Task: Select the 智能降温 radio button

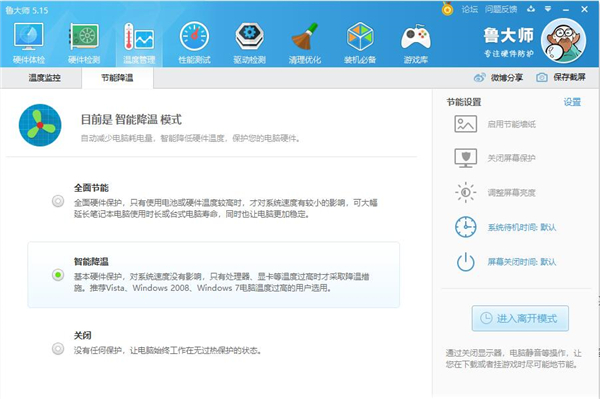Action: (x=58, y=275)
